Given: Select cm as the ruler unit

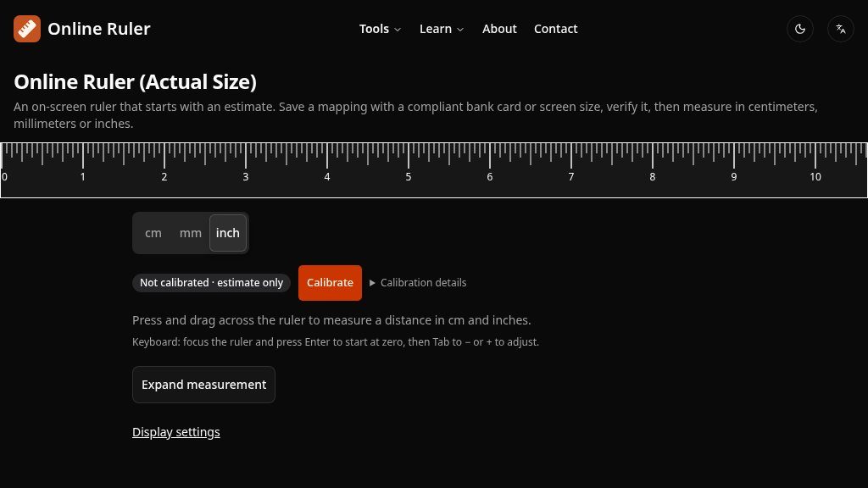Looking at the screenshot, I should [153, 233].
